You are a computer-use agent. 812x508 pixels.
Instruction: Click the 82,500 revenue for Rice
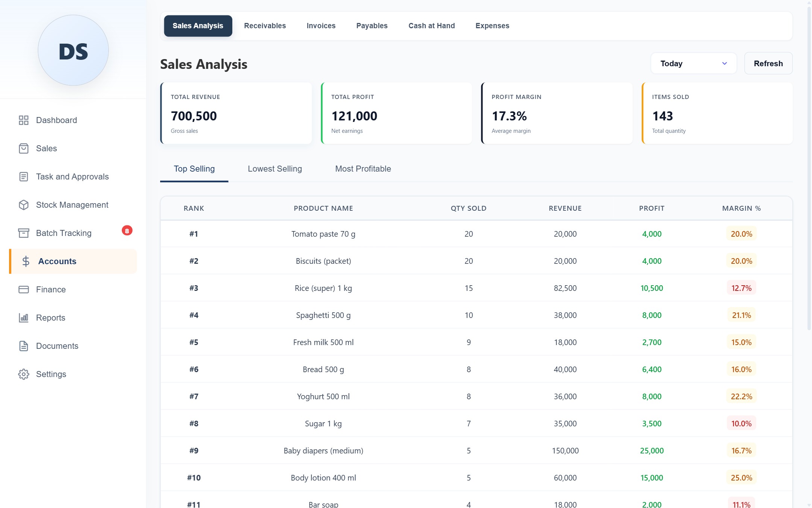click(565, 288)
